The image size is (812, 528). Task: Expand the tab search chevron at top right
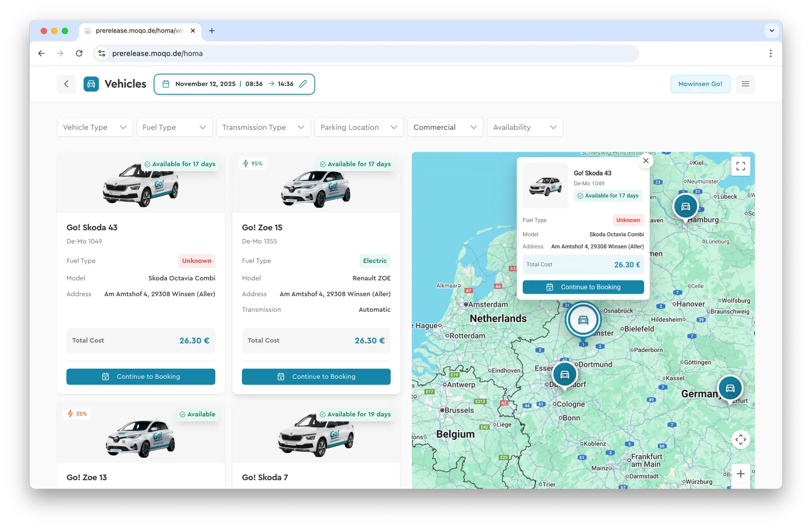(x=771, y=31)
